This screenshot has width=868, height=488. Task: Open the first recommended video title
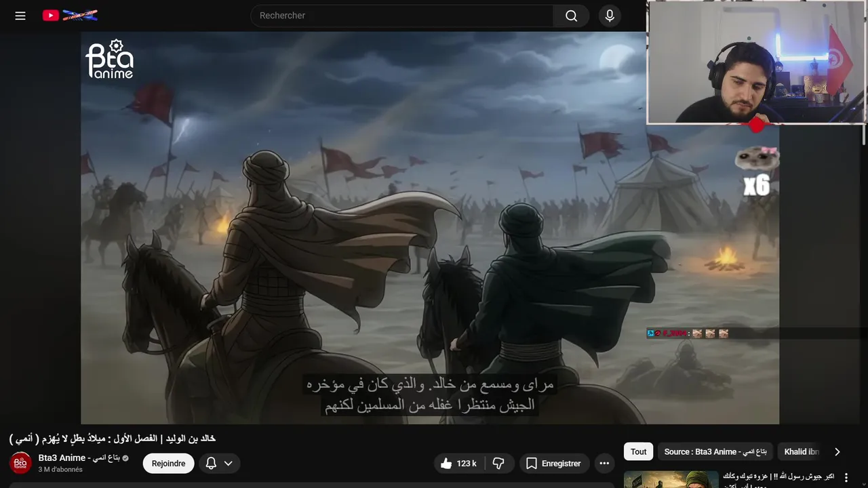[778, 481]
